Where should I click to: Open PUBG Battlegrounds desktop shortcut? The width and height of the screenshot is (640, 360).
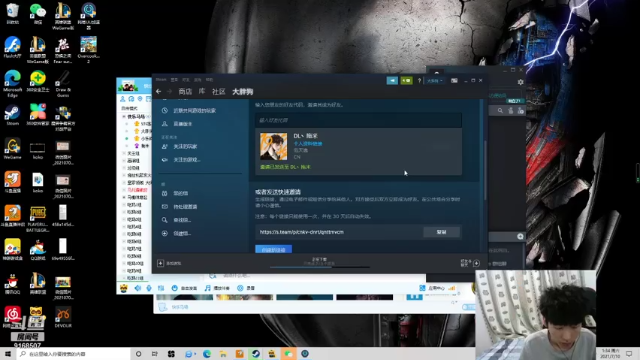[x=38, y=219]
